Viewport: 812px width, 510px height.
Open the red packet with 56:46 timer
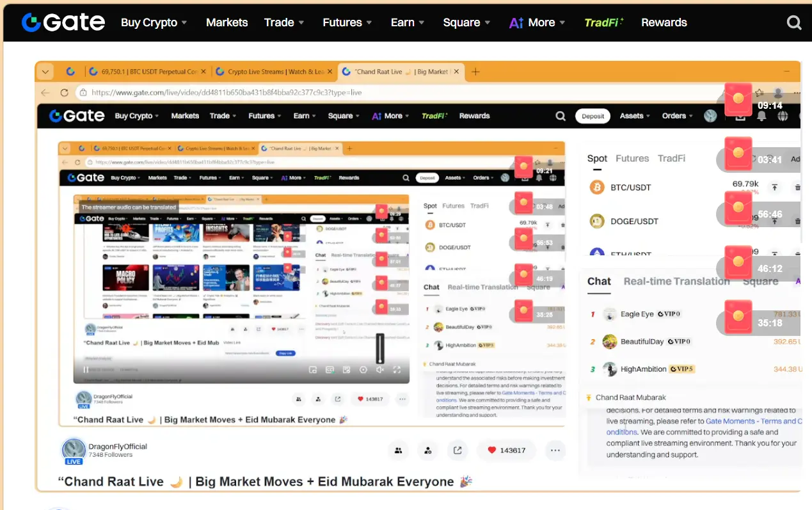click(x=738, y=208)
